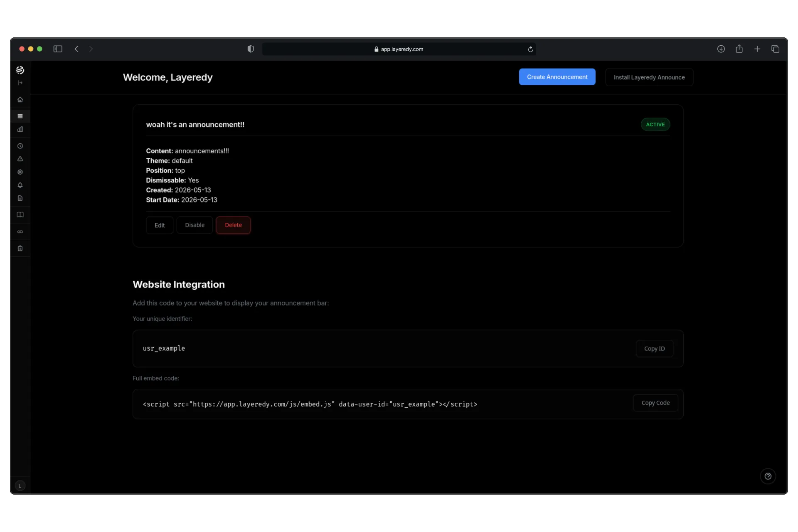Expand the sidebar with the arrow icon

point(20,83)
